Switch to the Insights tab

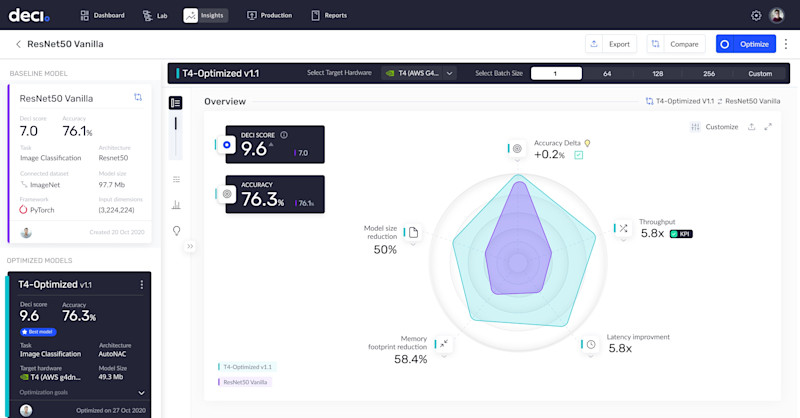(205, 15)
